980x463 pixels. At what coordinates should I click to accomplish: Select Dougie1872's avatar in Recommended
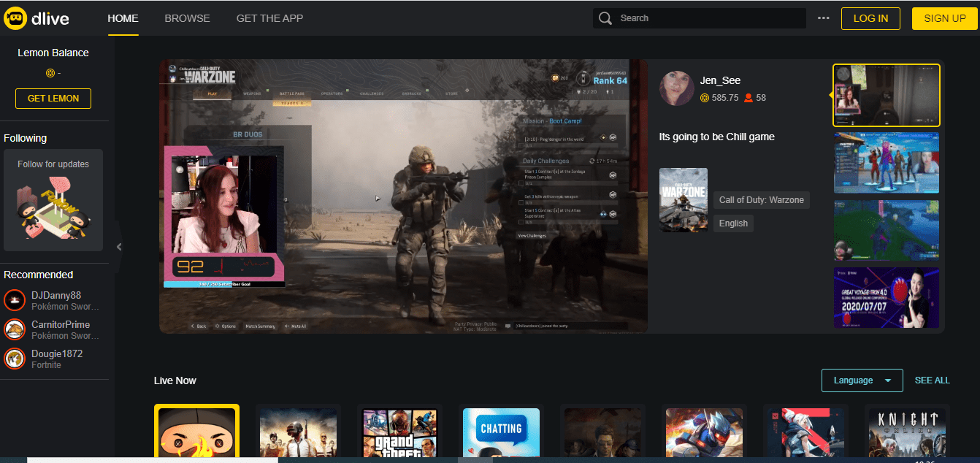(x=15, y=359)
